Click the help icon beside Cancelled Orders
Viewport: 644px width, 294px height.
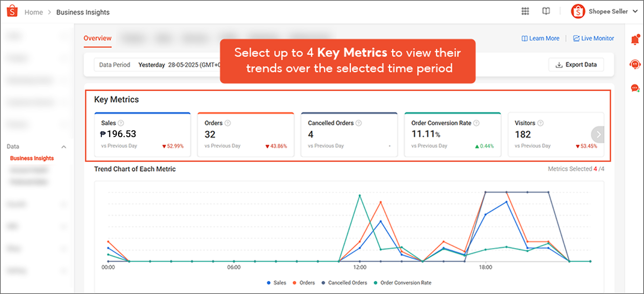(x=358, y=123)
